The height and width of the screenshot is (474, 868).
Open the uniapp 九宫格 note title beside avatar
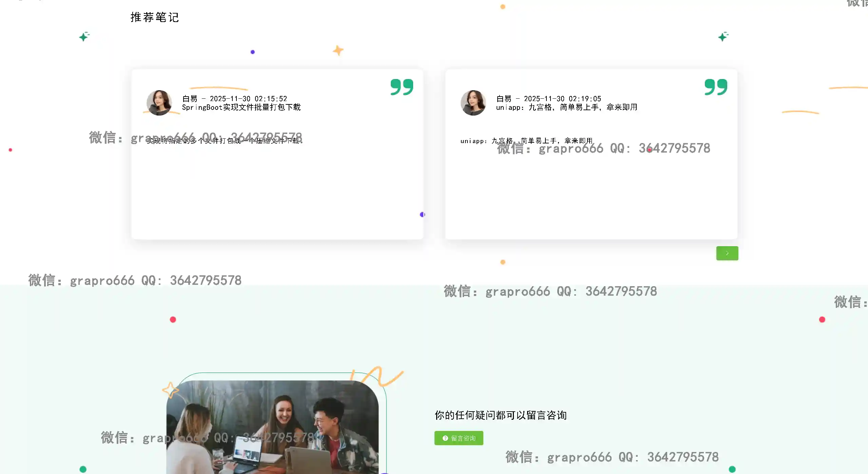566,107
